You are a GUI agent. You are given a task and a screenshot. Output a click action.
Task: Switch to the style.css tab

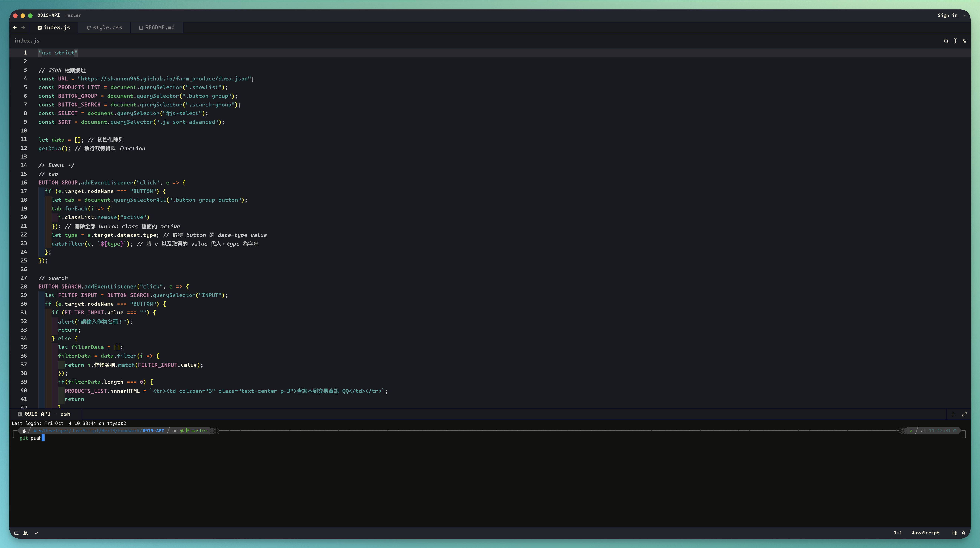(104, 27)
